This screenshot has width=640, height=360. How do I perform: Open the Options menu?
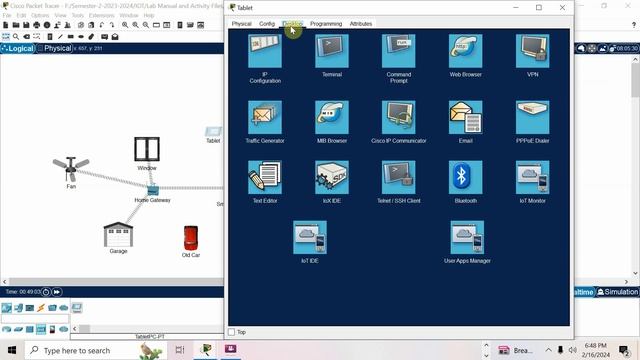(x=40, y=15)
